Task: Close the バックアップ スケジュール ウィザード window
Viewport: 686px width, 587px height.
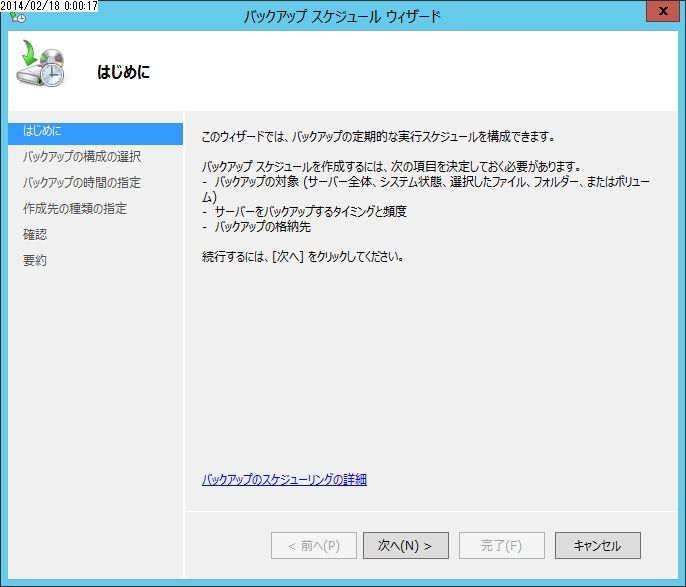Action: click(x=662, y=10)
